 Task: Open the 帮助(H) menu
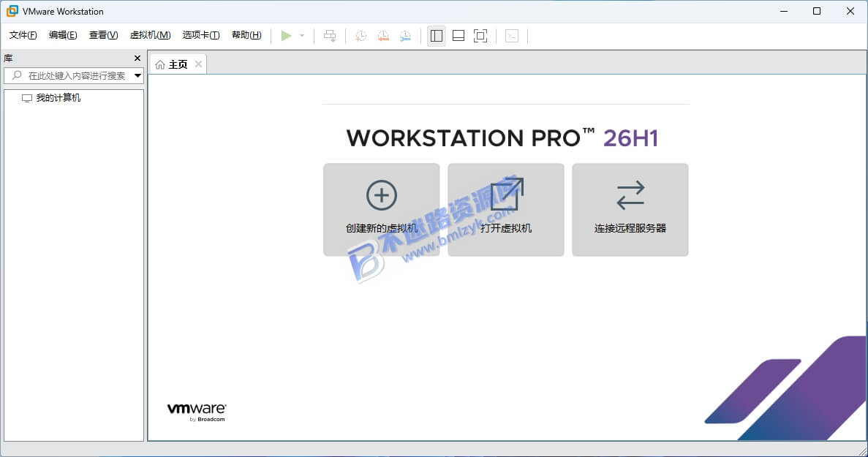pyautogui.click(x=246, y=35)
